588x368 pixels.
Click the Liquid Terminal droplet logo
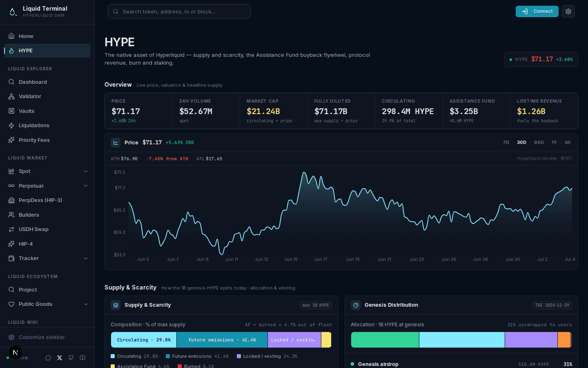coord(13,12)
